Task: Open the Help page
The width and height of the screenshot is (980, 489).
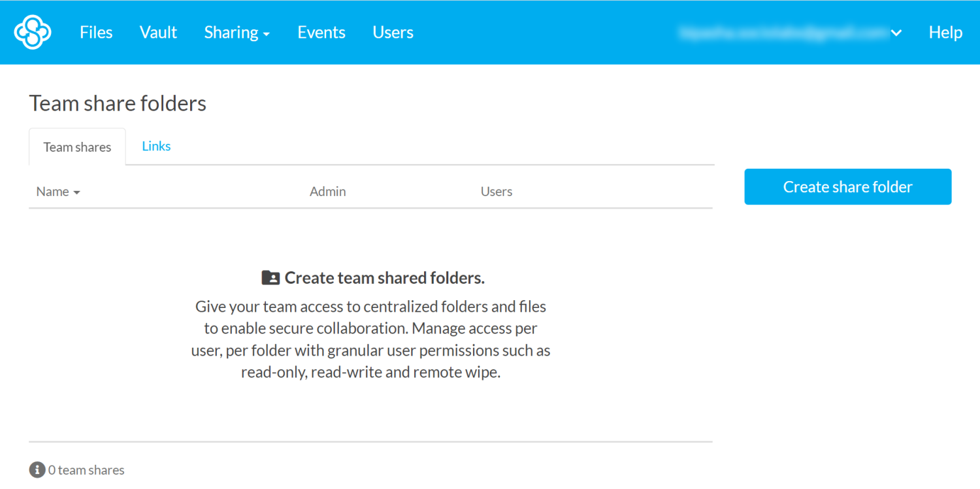Action: point(945,31)
